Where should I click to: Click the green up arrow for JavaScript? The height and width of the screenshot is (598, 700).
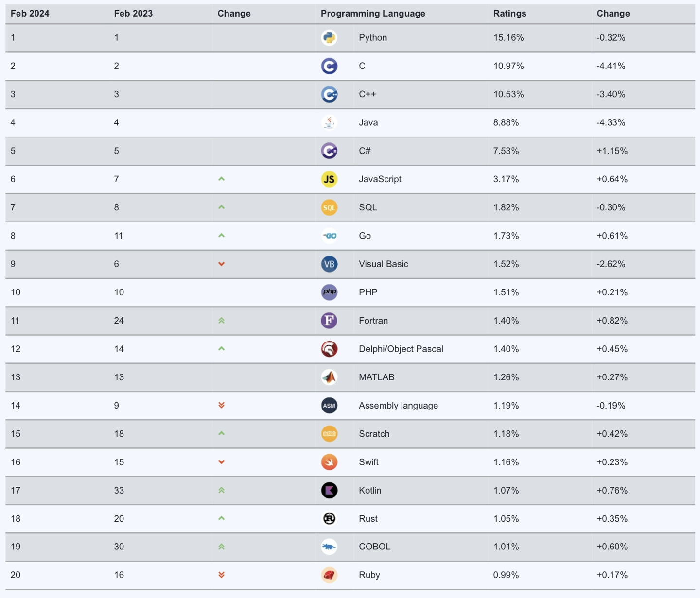[x=221, y=179]
